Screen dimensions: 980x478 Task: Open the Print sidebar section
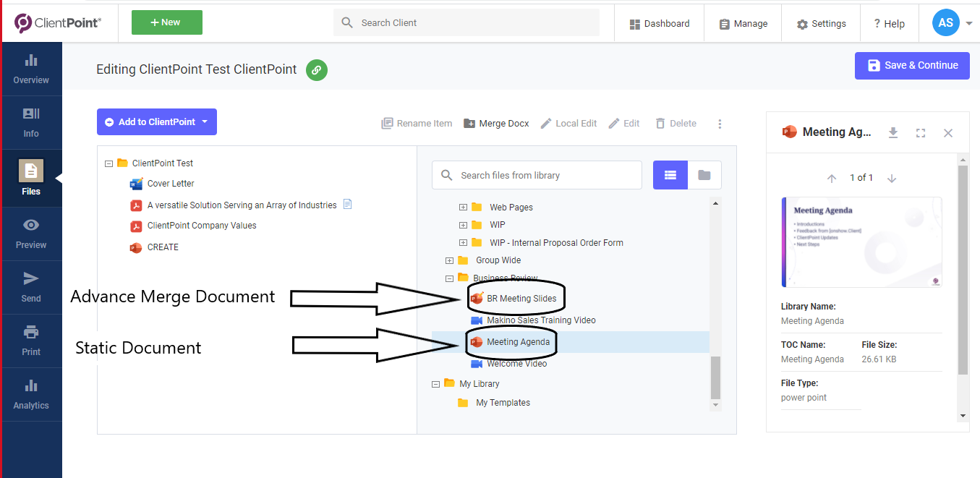tap(31, 341)
